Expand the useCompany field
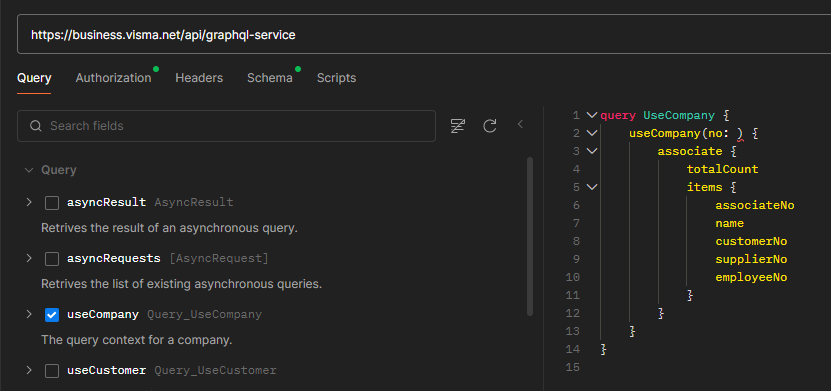The height and width of the screenshot is (391, 831). [x=29, y=314]
